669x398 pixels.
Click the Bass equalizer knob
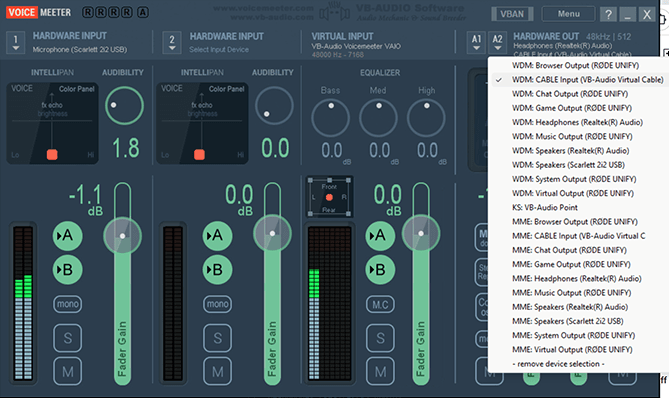click(331, 118)
